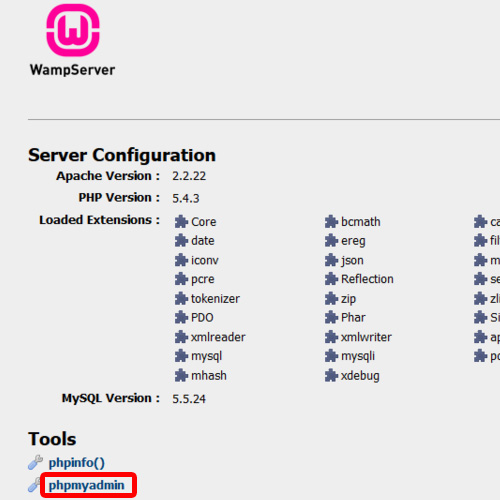Open the phpmyadmin link
500x500 pixels.
86,485
